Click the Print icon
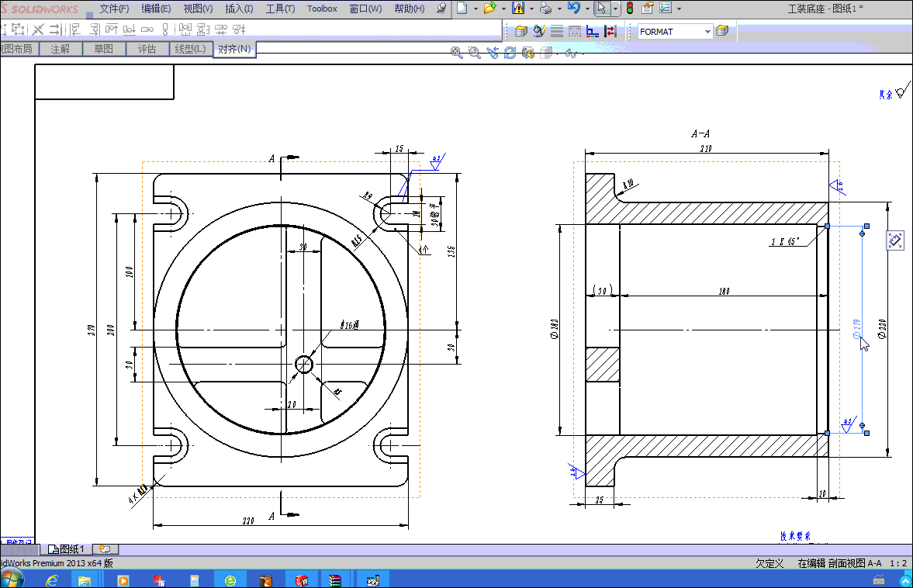The height and width of the screenshot is (588, 913). 545,9
